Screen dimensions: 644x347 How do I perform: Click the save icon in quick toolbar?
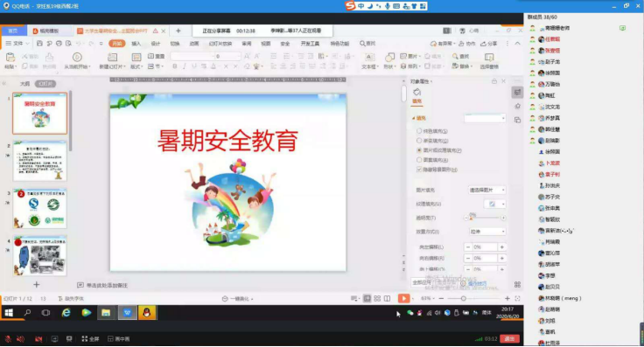(x=39, y=44)
